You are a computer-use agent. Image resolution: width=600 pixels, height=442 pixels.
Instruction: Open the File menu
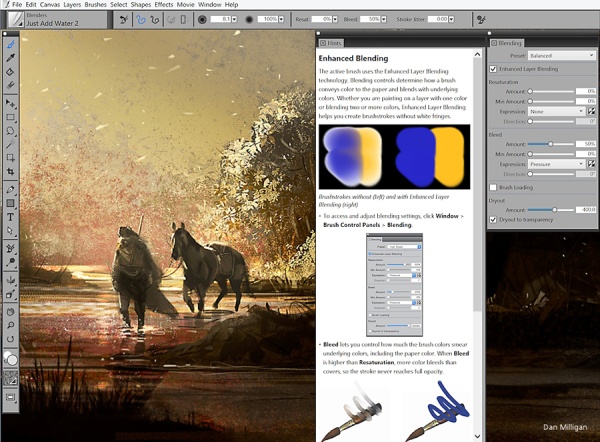click(17, 5)
